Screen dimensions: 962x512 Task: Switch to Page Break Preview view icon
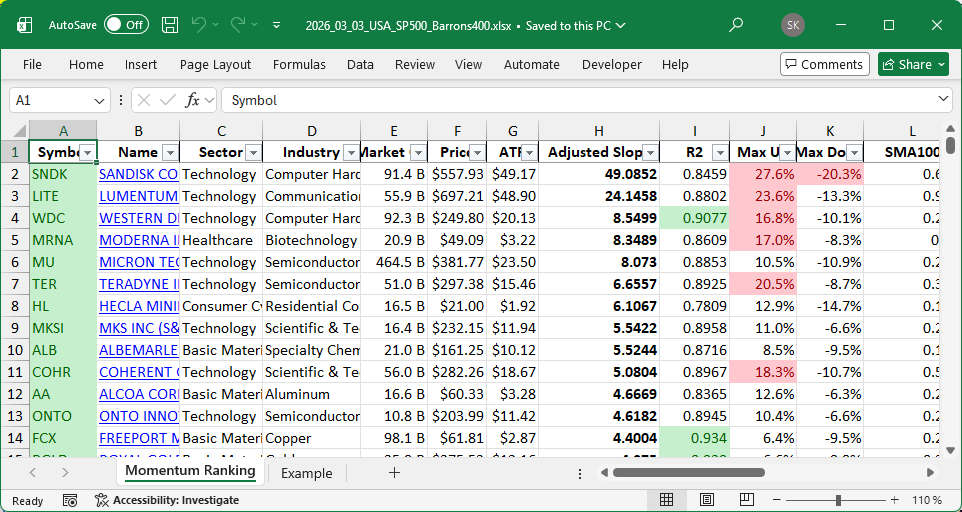747,500
